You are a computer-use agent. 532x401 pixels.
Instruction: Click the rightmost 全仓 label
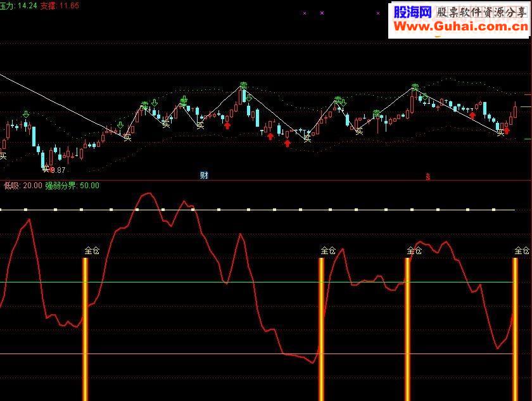click(x=522, y=251)
